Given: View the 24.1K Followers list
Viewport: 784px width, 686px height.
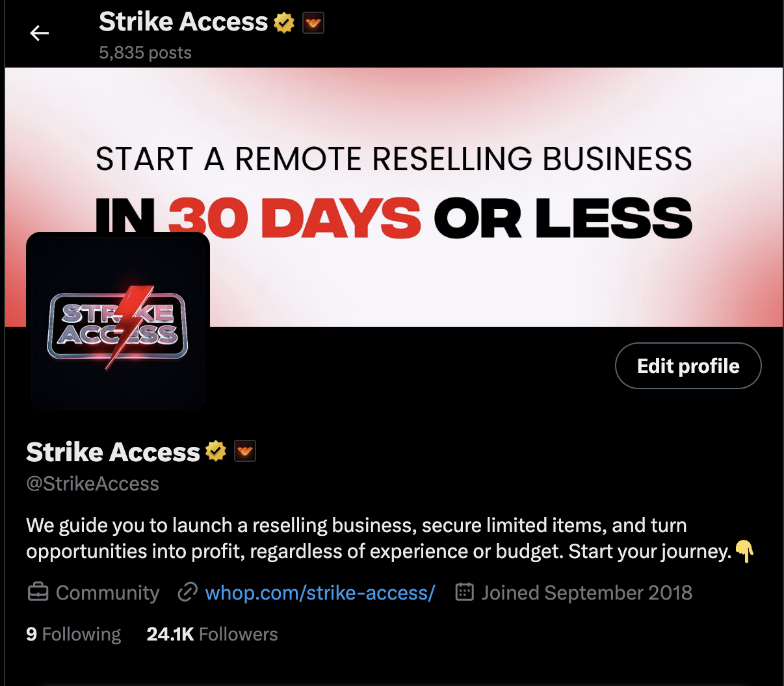Looking at the screenshot, I should point(212,634).
